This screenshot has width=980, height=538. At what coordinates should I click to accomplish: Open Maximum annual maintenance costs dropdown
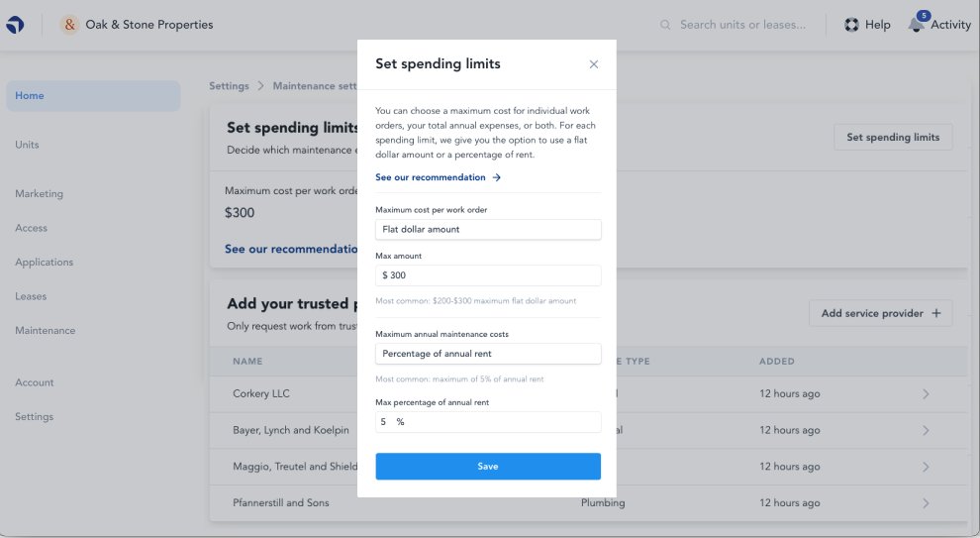[x=488, y=354]
